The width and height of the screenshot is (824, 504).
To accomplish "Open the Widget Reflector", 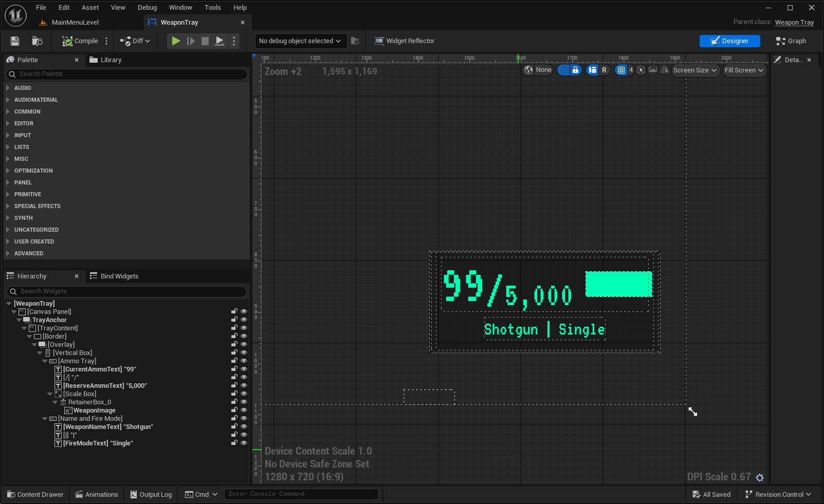I will tap(405, 41).
